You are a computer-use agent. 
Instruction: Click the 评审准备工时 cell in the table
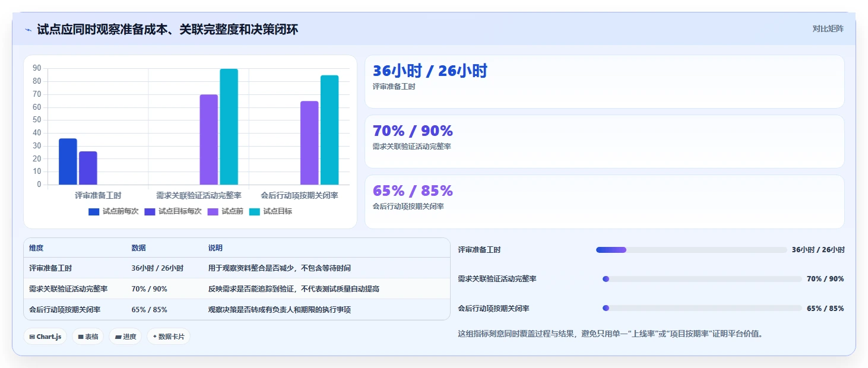pyautogui.click(x=50, y=268)
